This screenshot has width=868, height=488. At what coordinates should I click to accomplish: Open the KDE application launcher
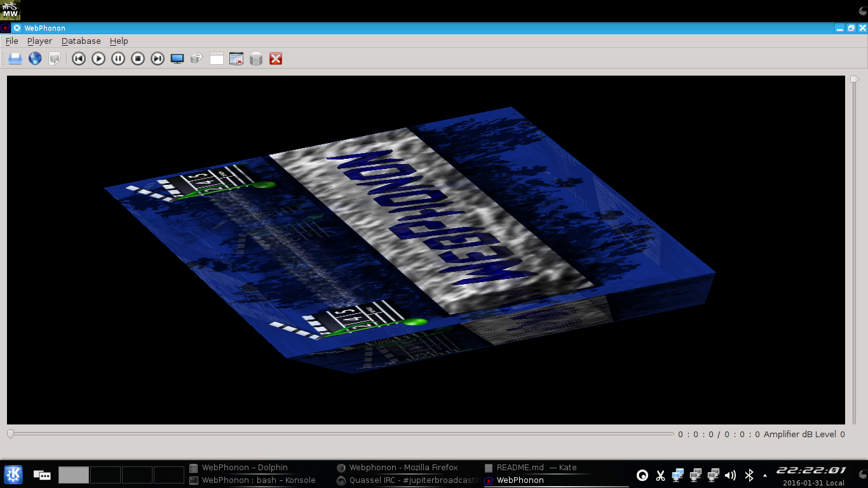tap(13, 474)
